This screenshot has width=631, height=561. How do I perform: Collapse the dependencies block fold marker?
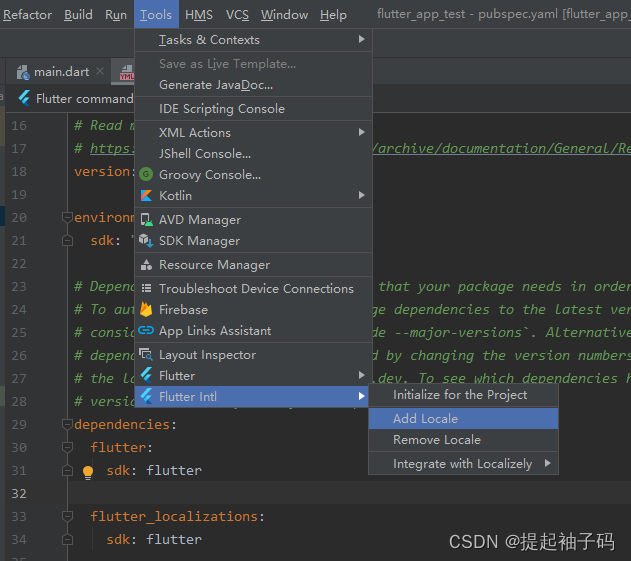pos(67,424)
